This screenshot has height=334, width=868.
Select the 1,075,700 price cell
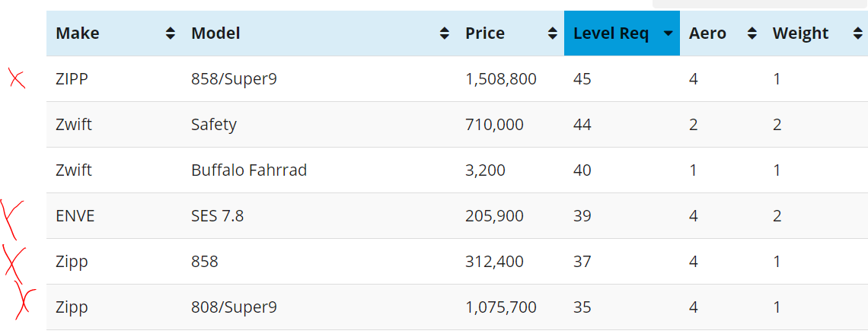point(500,307)
